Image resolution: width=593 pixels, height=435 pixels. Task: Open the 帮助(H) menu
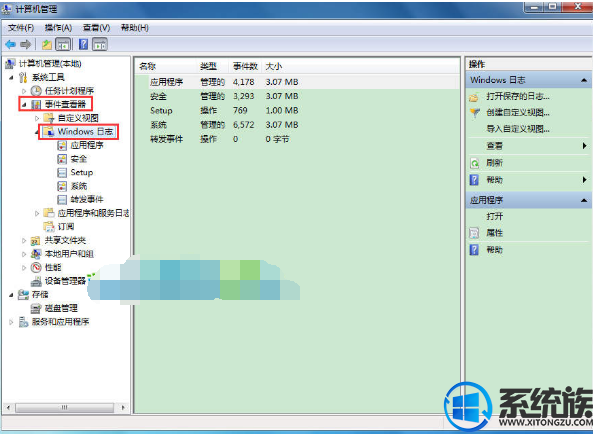[135, 28]
